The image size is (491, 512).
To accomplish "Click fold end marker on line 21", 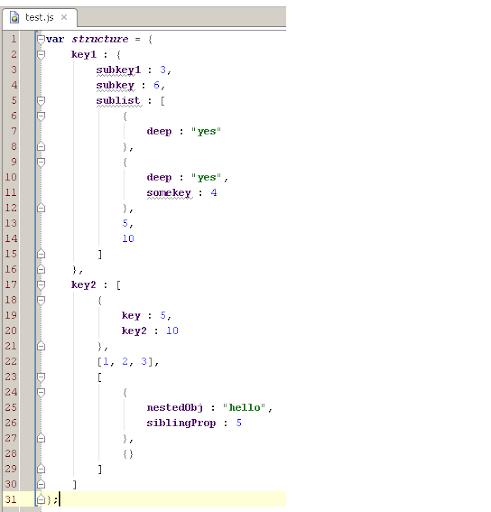I will [41, 346].
